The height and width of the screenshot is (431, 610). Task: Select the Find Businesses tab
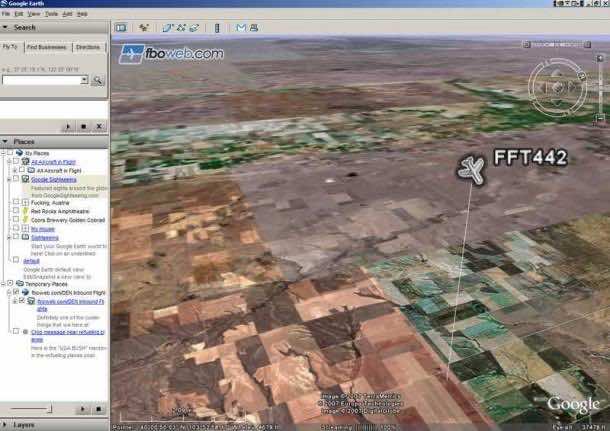[x=47, y=47]
